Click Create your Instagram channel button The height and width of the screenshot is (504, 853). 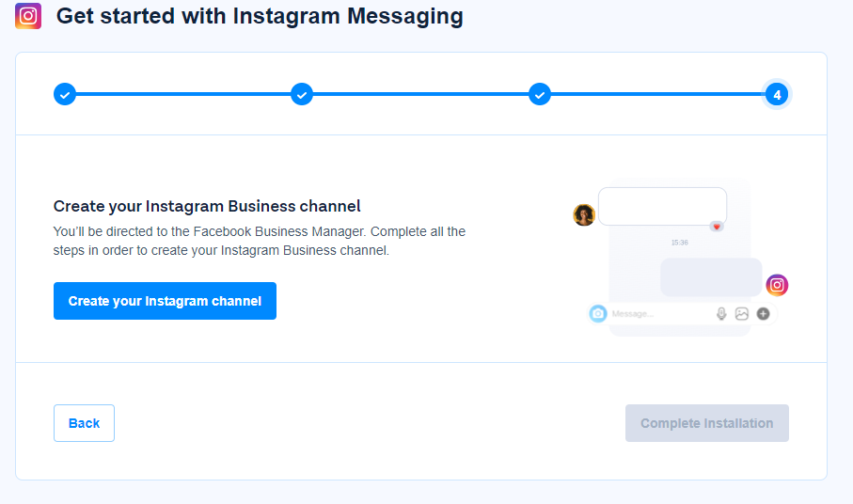[165, 301]
